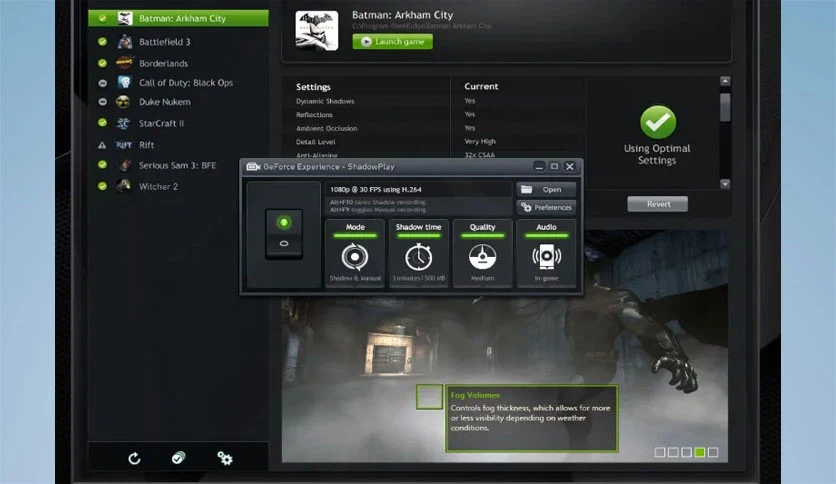Show second screenshot slide indicator

click(673, 452)
